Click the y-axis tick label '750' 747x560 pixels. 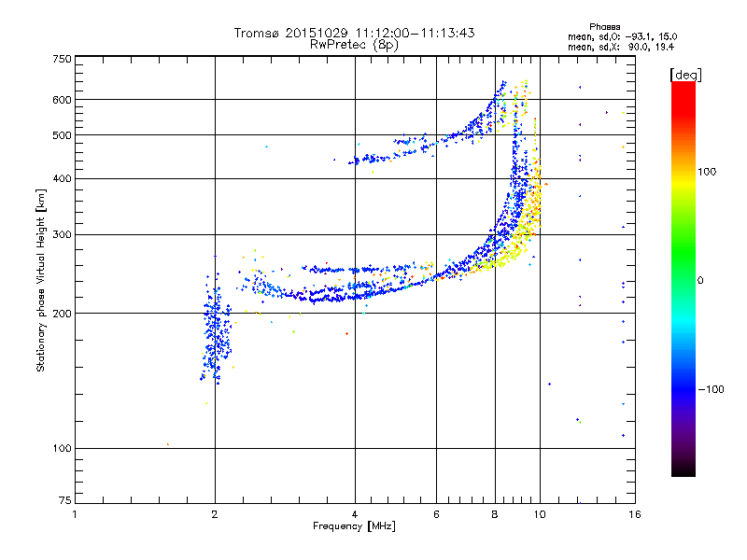[x=63, y=59]
